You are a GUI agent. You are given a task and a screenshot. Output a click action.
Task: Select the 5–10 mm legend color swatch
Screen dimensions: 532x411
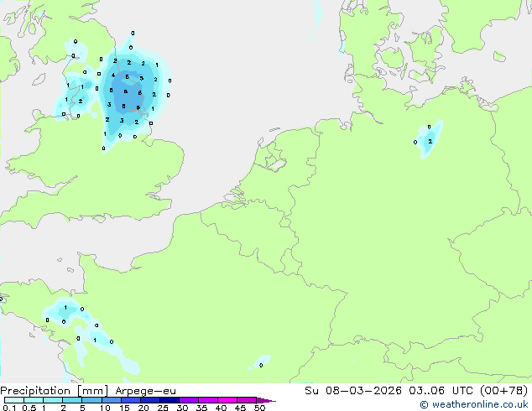pyautogui.click(x=91, y=400)
